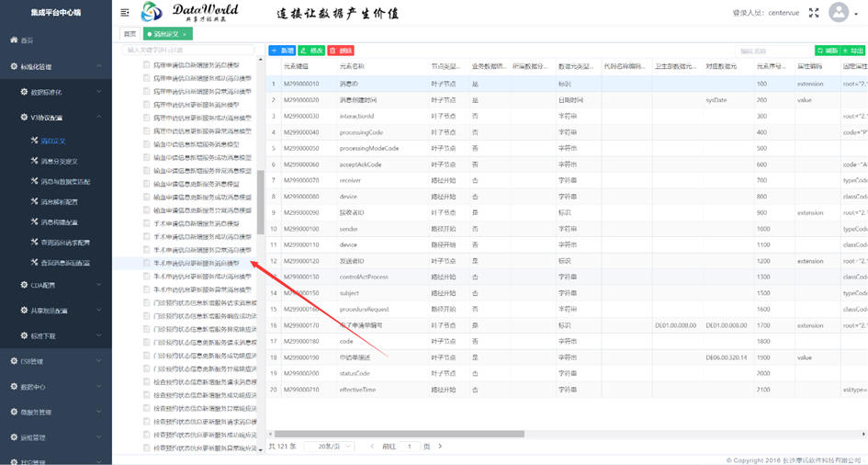This screenshot has height=465, width=868.
Task: Click the gear icon beside V3协议配置
Action: coord(24,118)
